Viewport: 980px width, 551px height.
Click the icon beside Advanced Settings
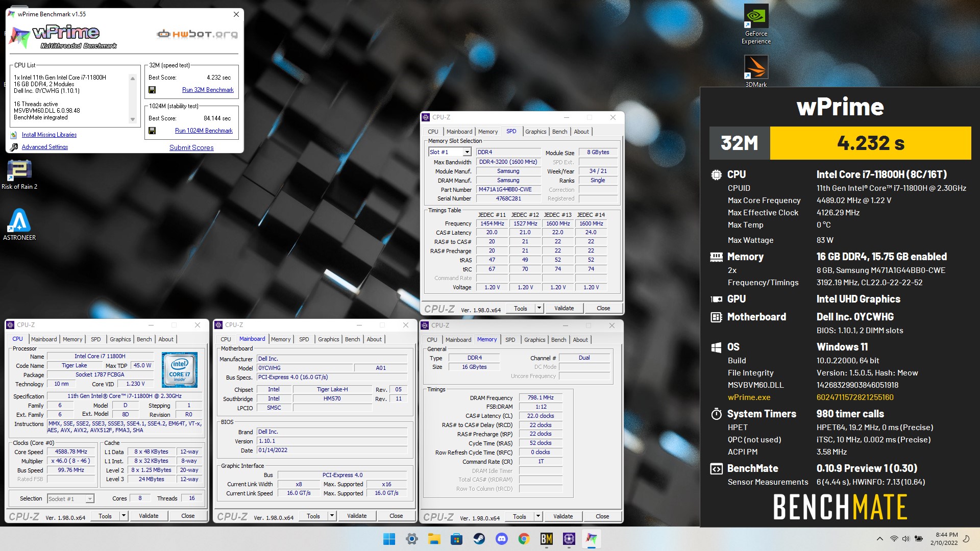14,147
